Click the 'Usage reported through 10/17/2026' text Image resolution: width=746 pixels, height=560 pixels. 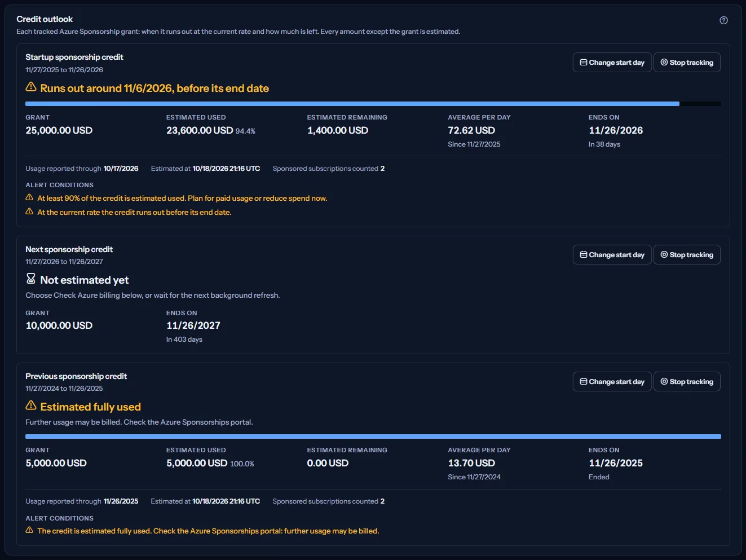82,169
